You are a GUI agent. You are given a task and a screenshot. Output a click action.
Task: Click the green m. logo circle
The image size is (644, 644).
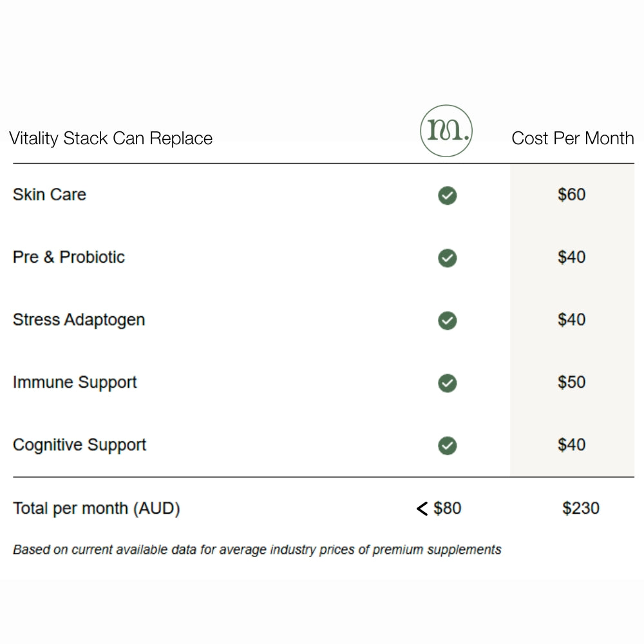[446, 131]
